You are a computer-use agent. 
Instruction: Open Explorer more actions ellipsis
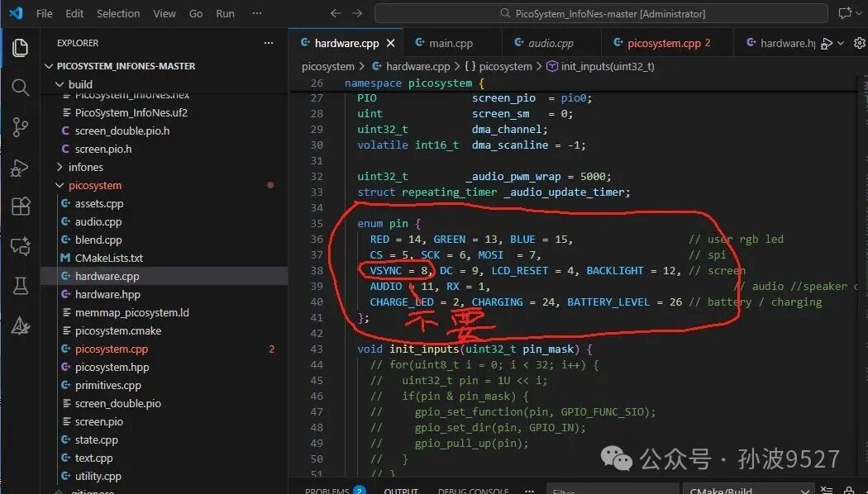click(x=269, y=43)
